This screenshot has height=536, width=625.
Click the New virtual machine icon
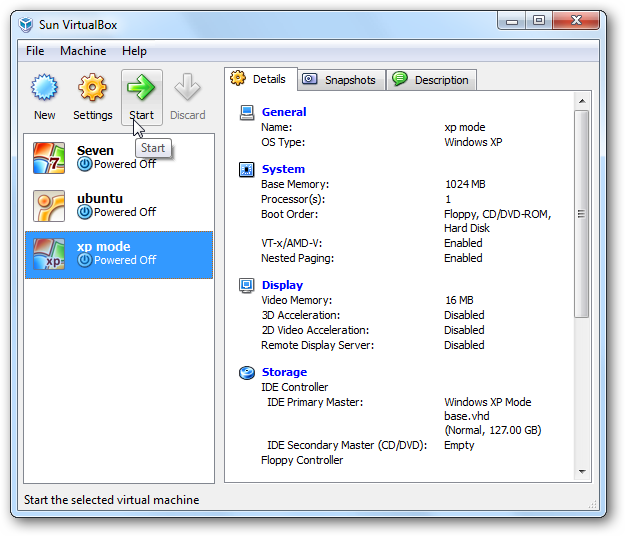[x=45, y=87]
